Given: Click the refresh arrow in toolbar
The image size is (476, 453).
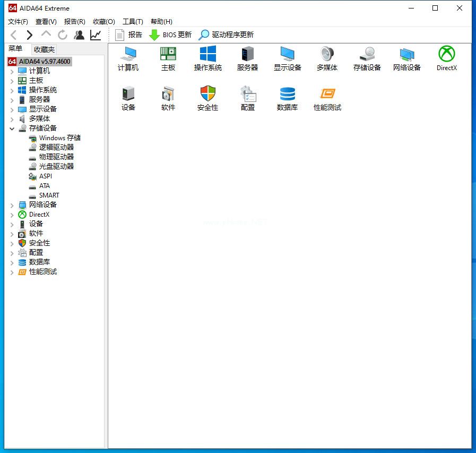Looking at the screenshot, I should [x=63, y=35].
